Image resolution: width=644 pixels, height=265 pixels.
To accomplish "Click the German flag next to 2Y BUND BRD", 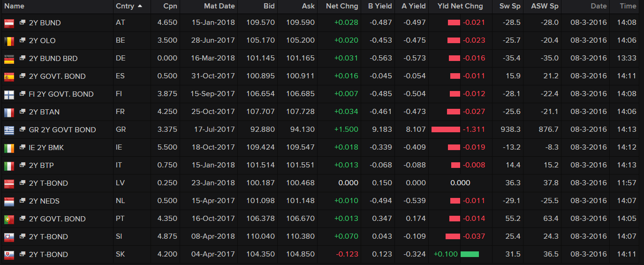I will [9, 59].
